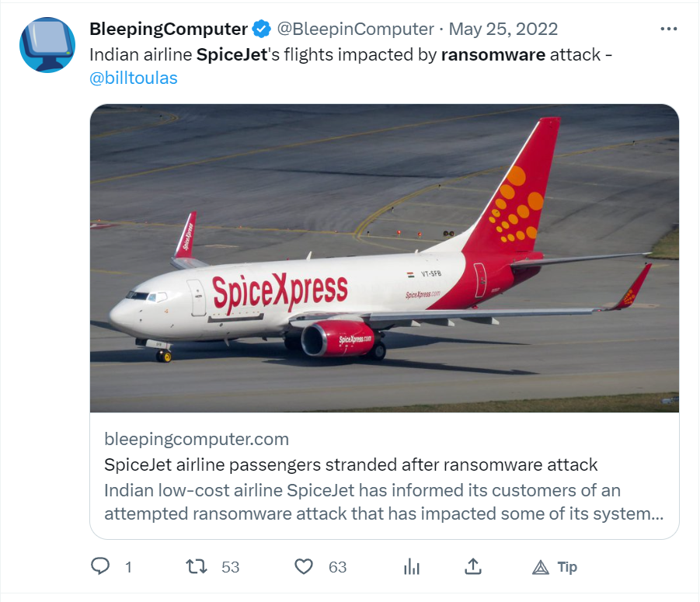Click the blue verified badge

pyautogui.click(x=261, y=29)
